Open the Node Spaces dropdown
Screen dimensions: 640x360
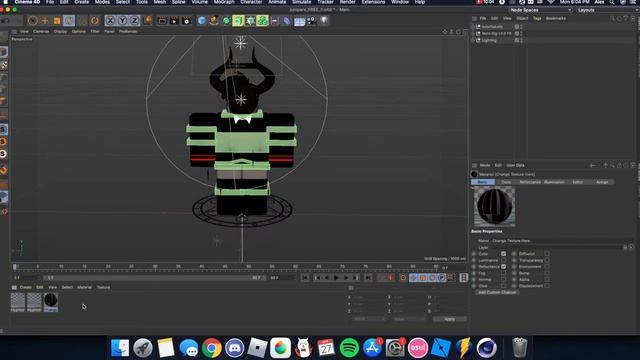pos(540,10)
